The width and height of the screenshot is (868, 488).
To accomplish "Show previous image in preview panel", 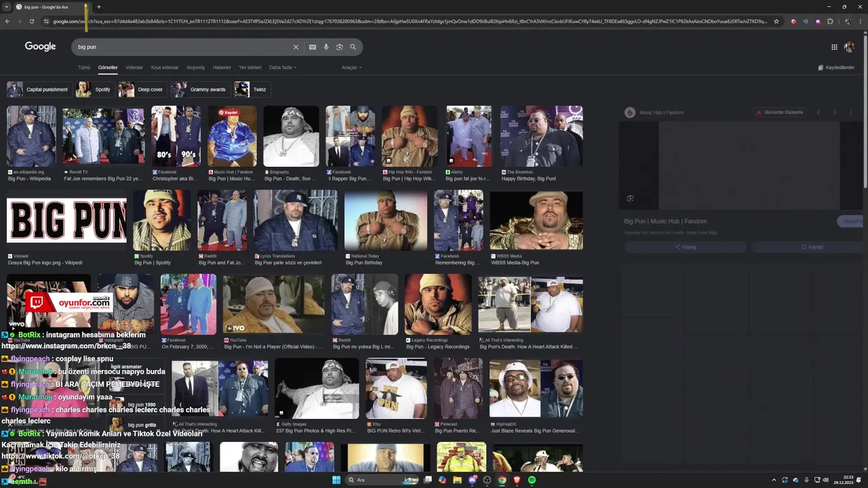I will pos(818,113).
